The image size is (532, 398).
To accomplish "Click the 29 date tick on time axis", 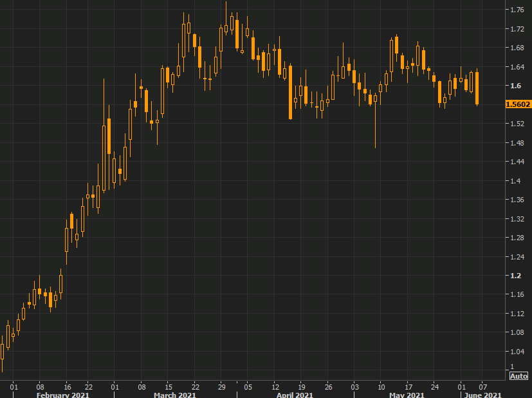I will point(222,386).
